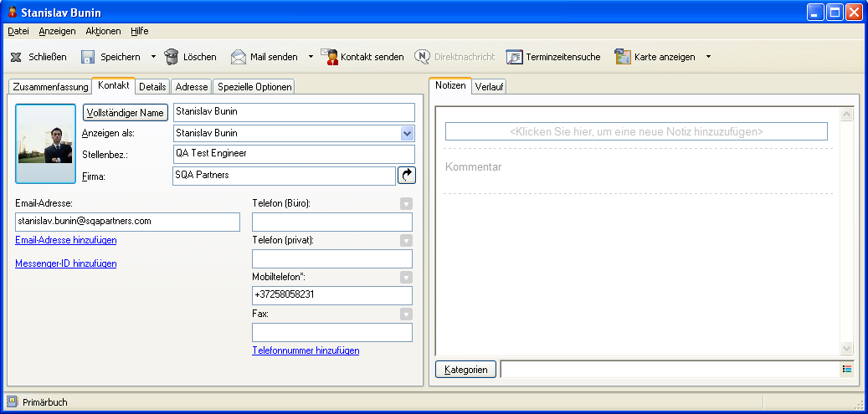Open the Fax type dropdown
The height and width of the screenshot is (414, 868).
click(406, 314)
